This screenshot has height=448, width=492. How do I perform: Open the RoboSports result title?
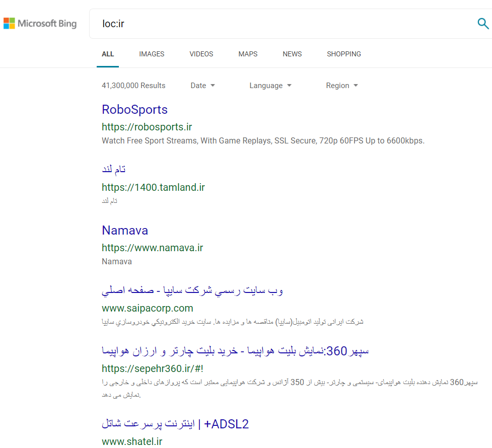[x=134, y=110]
